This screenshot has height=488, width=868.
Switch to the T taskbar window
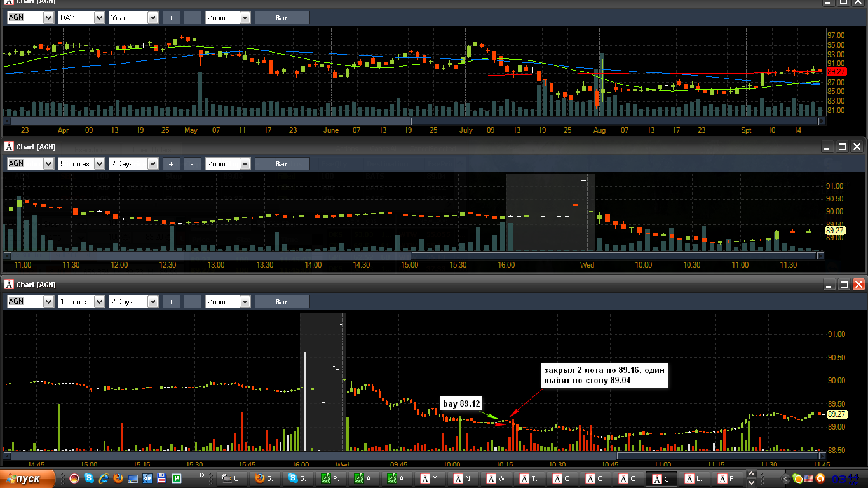[x=530, y=479]
